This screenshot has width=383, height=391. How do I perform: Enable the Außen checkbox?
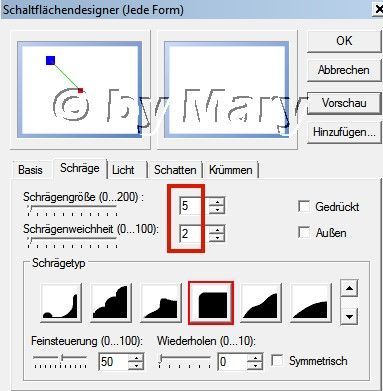click(304, 232)
